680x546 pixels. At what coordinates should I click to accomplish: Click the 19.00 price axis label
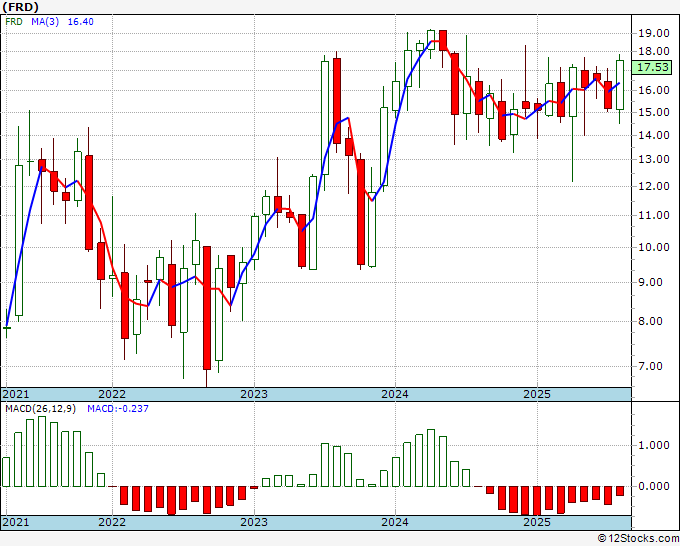(x=654, y=33)
